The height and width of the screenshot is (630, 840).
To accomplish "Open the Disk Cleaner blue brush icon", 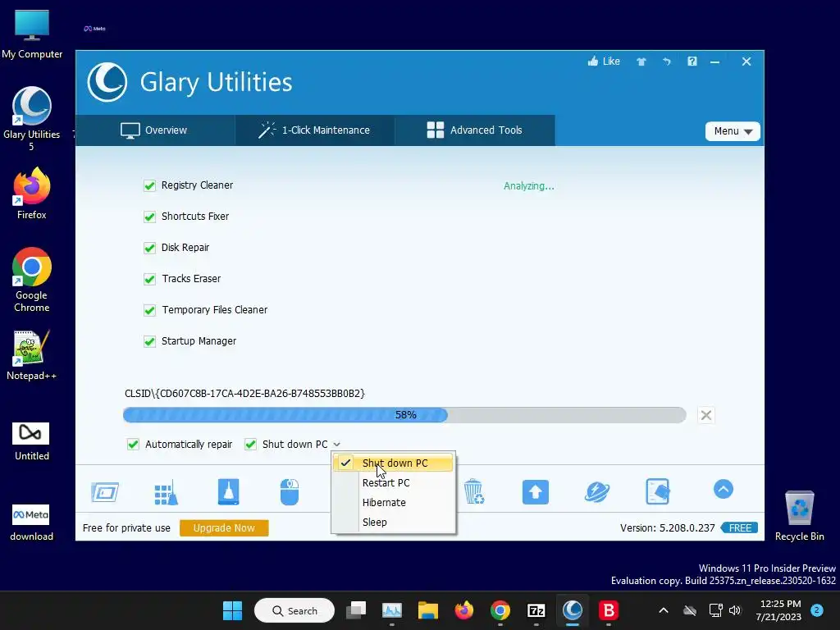I will pyautogui.click(x=229, y=492).
